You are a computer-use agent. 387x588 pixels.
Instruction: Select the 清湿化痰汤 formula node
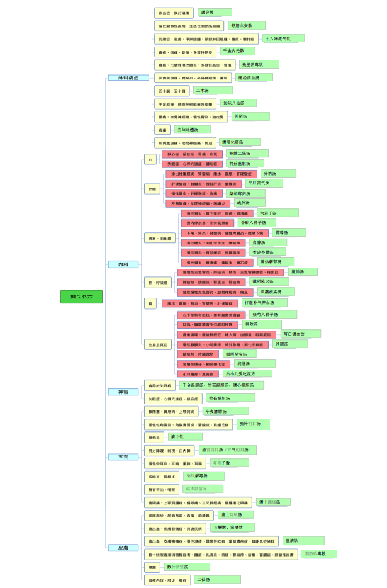(239, 142)
